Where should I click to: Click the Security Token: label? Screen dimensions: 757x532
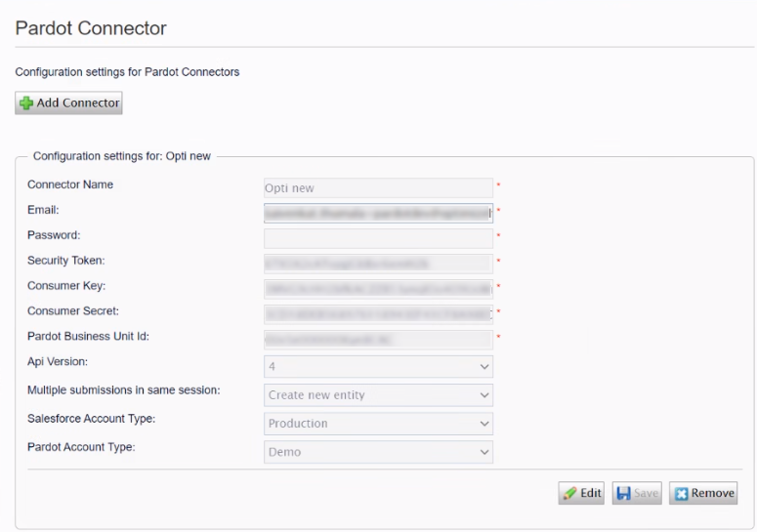click(x=66, y=261)
